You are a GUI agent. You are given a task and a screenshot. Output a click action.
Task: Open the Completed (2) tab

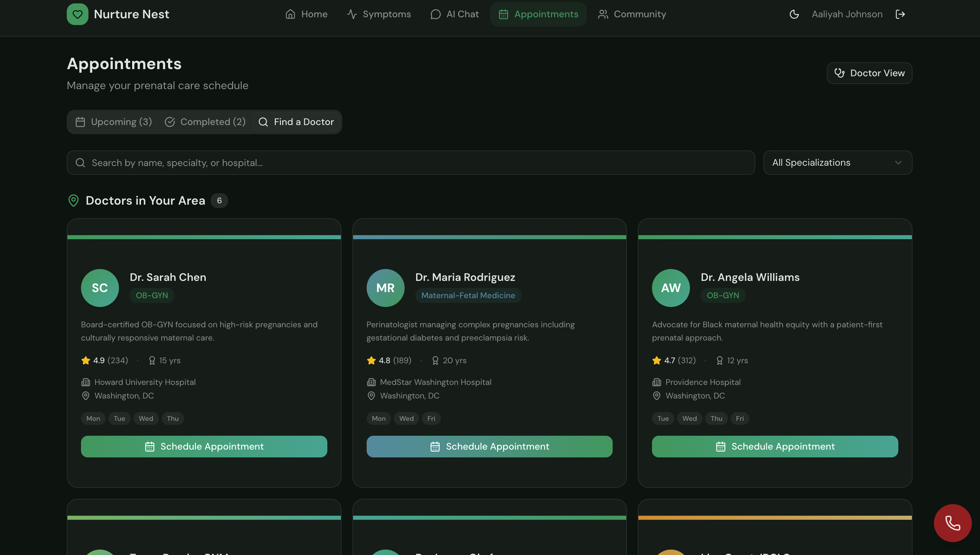pos(205,122)
